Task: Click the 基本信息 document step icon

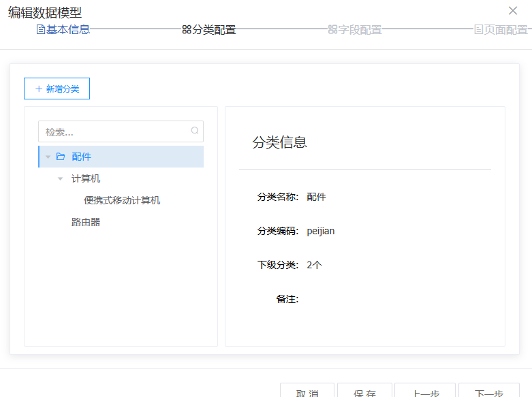Action: point(40,30)
